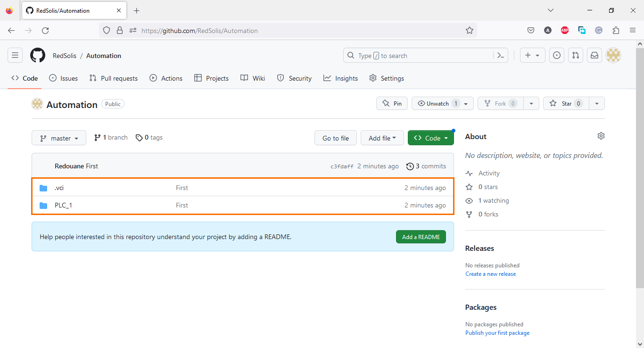Open the Firefox View icon
Screen dimensions: 644x348
click(x=9, y=10)
